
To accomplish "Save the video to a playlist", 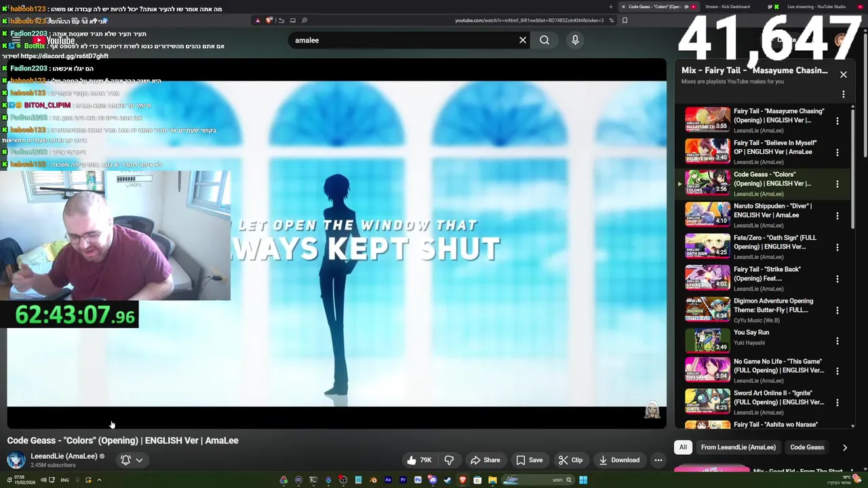I will click(x=529, y=460).
